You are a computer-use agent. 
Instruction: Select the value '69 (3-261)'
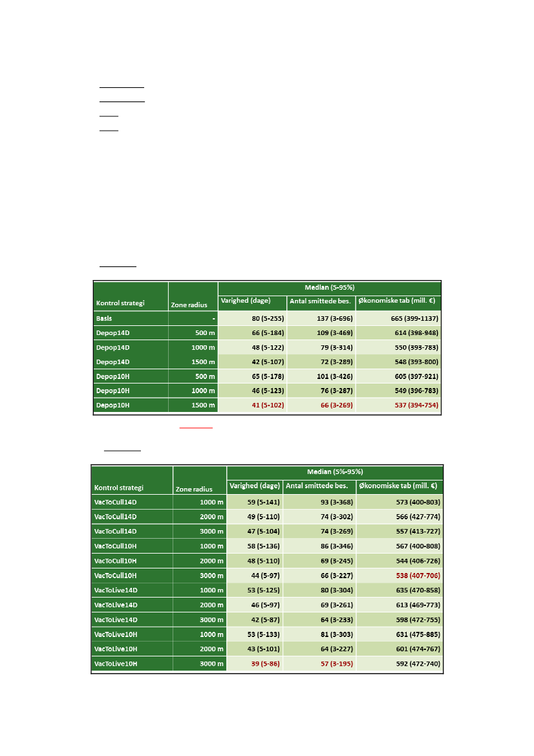[x=336, y=605]
